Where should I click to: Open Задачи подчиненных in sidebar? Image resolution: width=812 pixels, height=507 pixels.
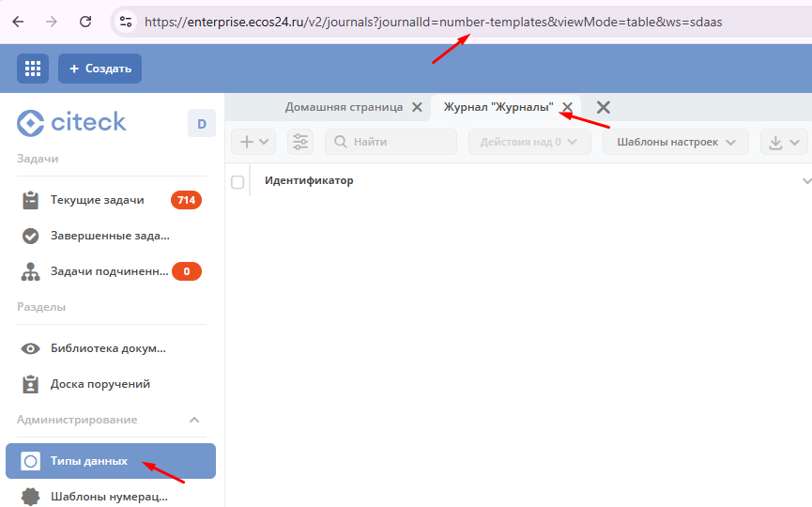97,272
